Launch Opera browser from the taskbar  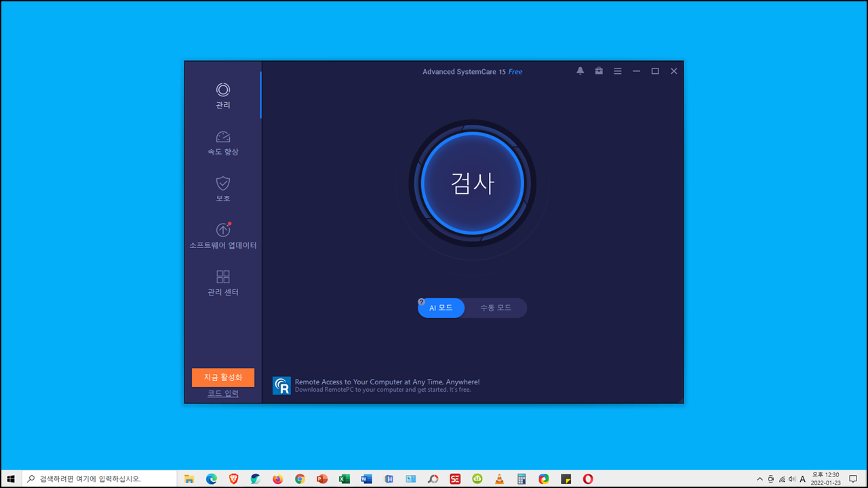[588, 479]
